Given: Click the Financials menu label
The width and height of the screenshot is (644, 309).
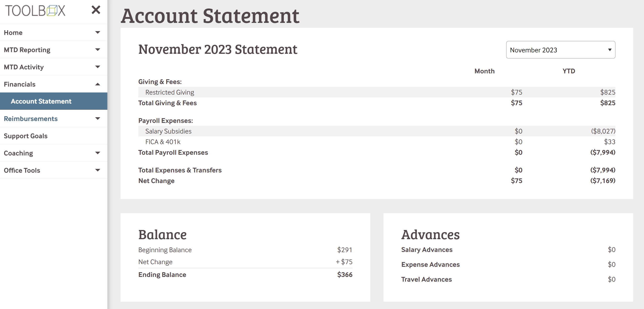Looking at the screenshot, I should (x=20, y=84).
